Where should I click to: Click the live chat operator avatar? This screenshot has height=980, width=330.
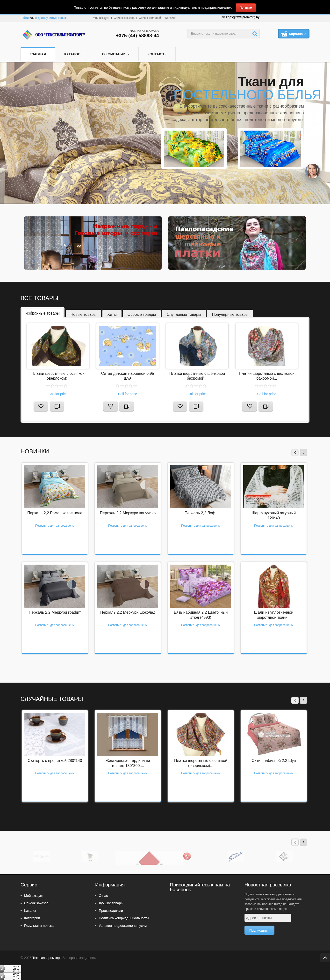click(313, 171)
